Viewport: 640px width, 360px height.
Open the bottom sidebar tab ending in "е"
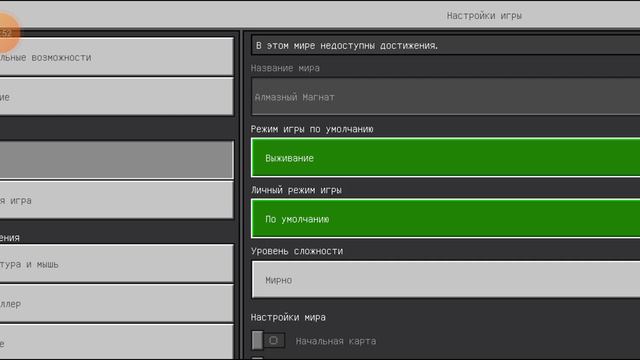[116, 342]
